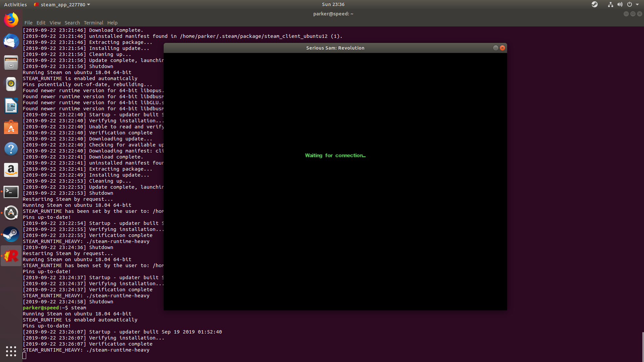Click the Steam tray icon in top bar
This screenshot has width=644, height=362.
click(x=594, y=4)
